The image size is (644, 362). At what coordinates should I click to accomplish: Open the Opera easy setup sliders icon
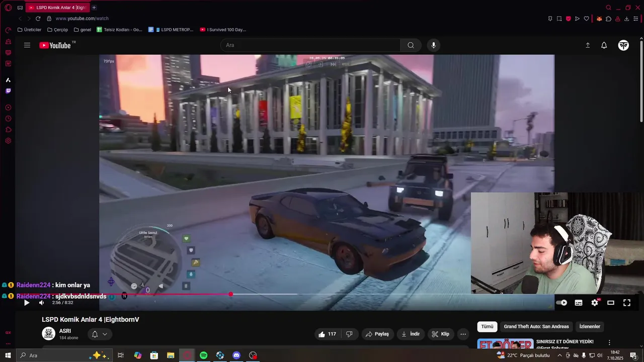(636, 19)
